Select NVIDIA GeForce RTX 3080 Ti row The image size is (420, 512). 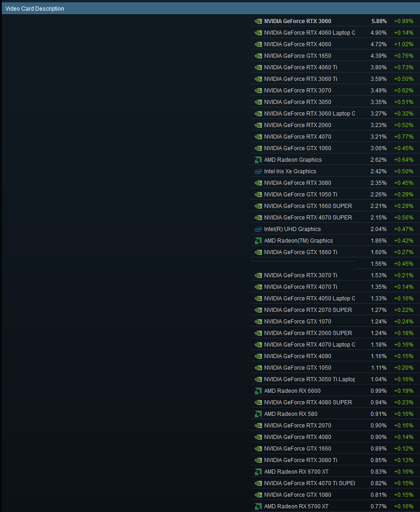(335, 460)
